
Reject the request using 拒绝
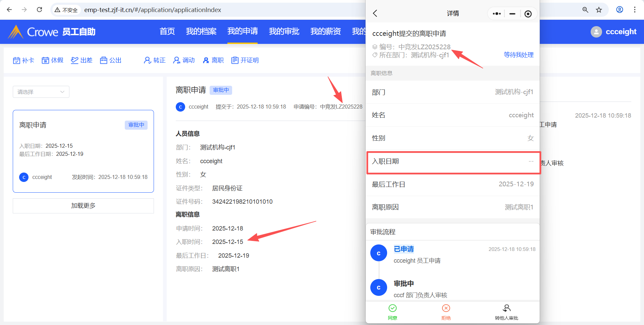click(446, 312)
